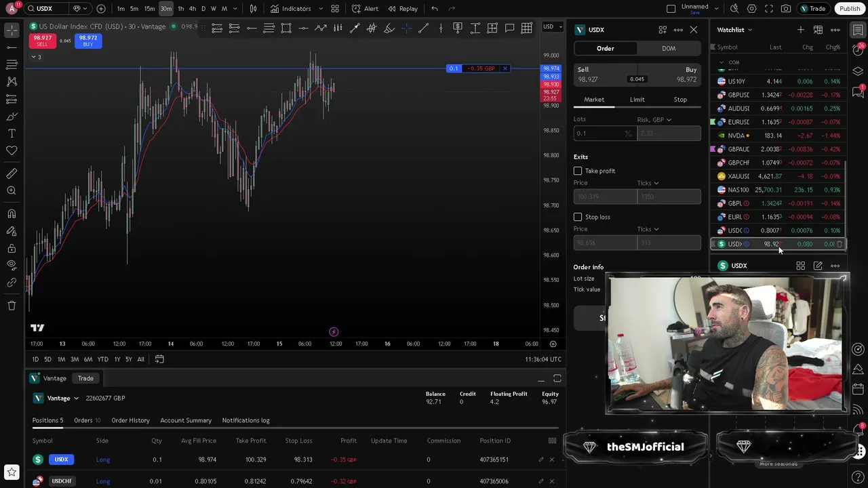Screen dimensions: 868x488
Task: Select the Limit order tab
Action: click(637, 100)
